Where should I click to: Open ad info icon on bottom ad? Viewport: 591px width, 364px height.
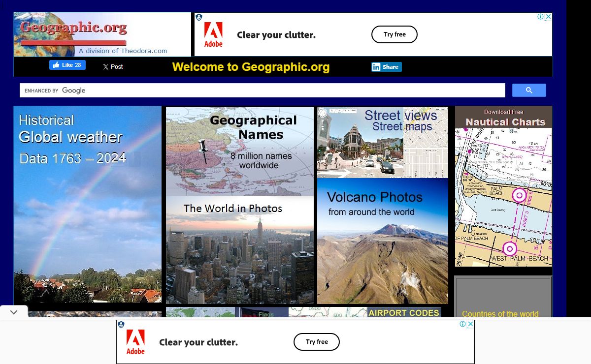point(463,324)
